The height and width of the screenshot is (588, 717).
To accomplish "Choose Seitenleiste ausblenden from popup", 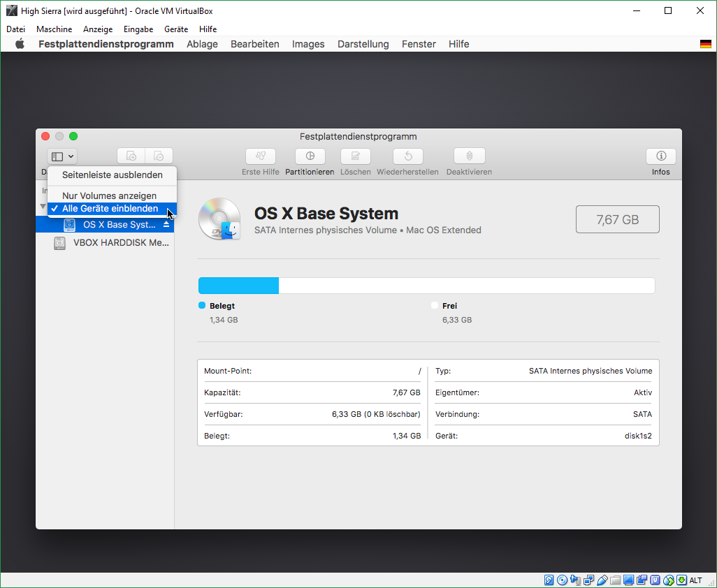I will [112, 175].
